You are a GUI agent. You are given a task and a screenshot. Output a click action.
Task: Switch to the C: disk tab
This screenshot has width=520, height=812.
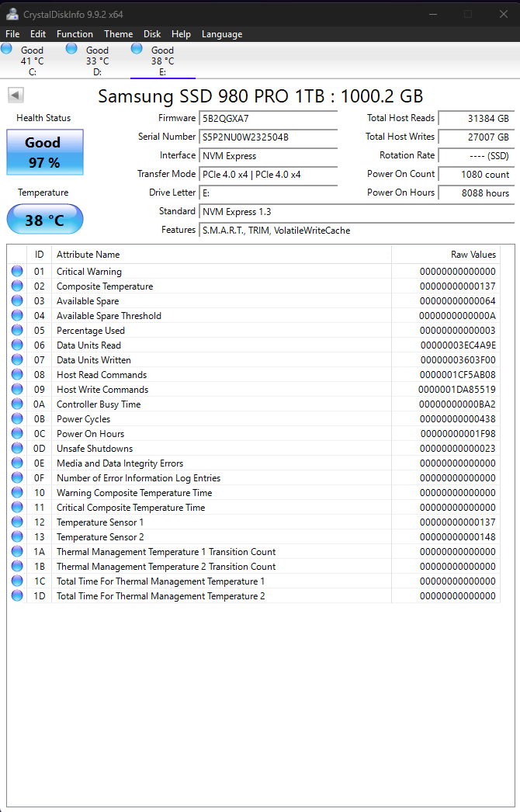pyautogui.click(x=32, y=61)
